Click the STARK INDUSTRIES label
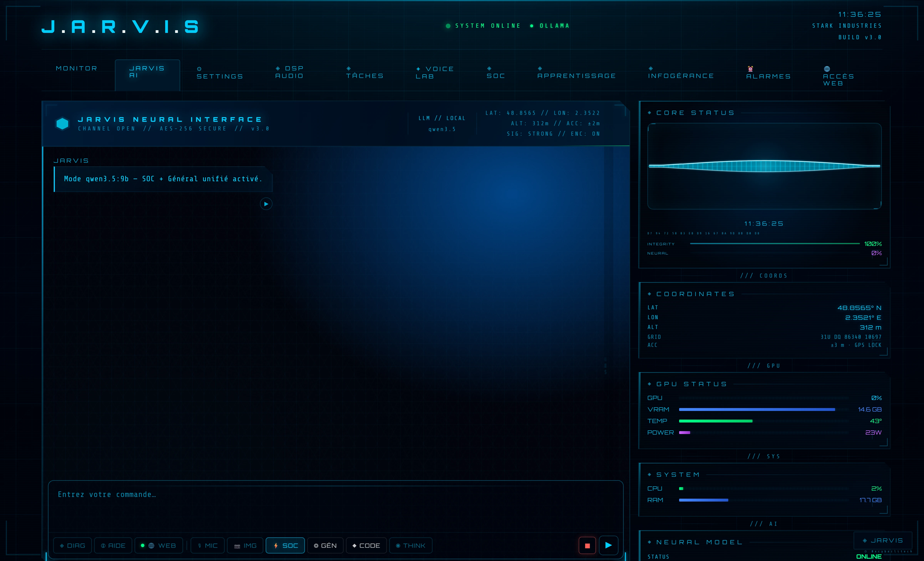 click(847, 26)
